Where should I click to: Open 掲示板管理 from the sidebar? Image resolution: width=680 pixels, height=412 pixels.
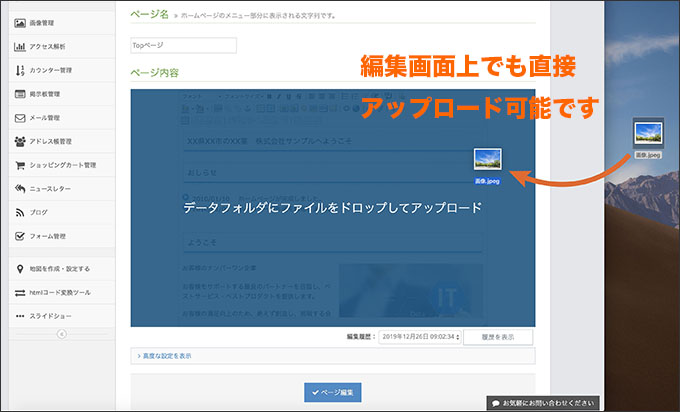[62, 94]
